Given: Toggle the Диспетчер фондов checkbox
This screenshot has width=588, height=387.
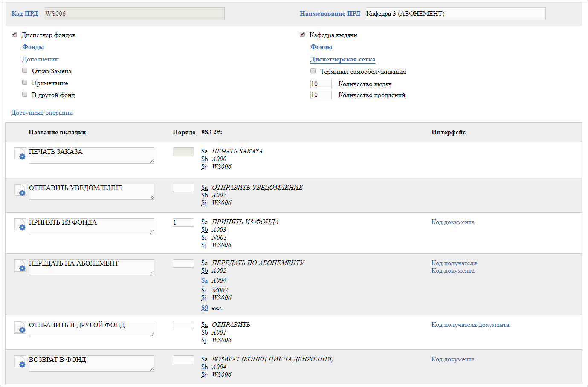Looking at the screenshot, I should click(14, 35).
